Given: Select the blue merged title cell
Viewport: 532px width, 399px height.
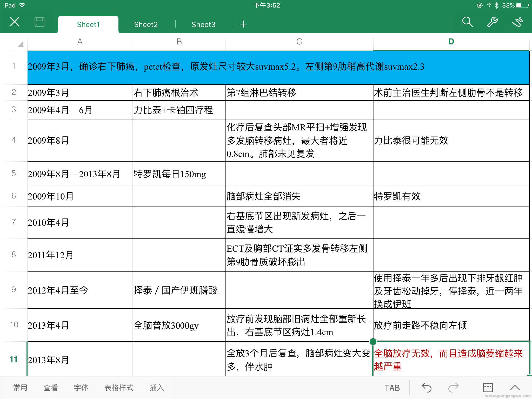Looking at the screenshot, I should pos(278,68).
